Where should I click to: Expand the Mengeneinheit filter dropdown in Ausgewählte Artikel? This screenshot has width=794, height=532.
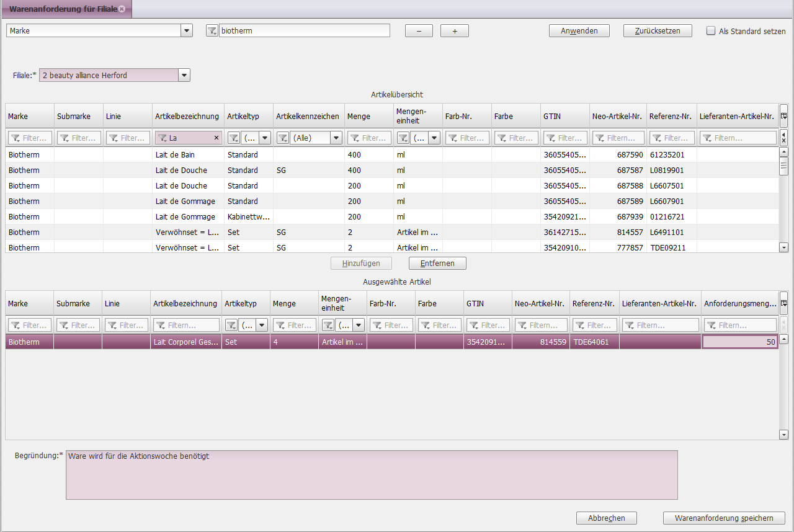(x=360, y=325)
